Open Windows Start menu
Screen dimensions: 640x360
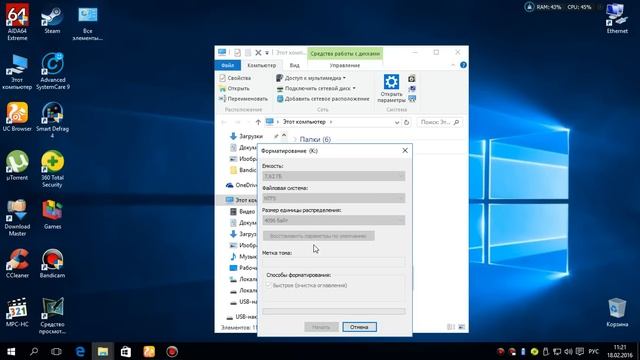[11, 351]
